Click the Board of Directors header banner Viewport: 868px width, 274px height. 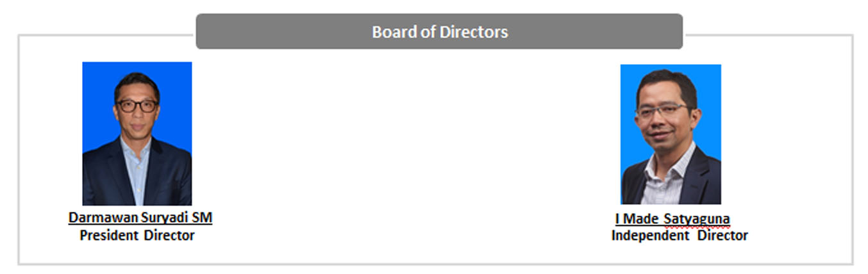click(x=439, y=31)
